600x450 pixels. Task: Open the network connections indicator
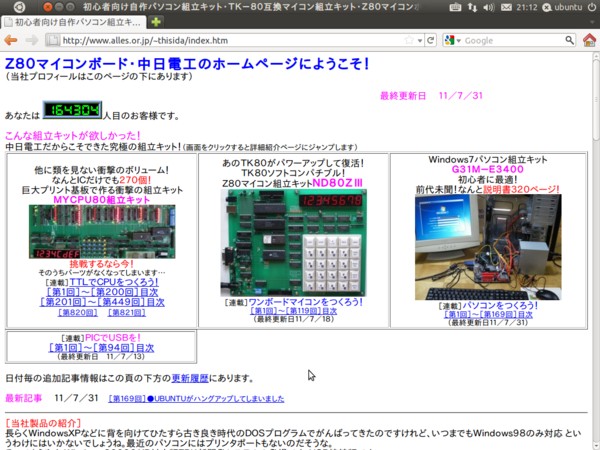(x=472, y=7)
